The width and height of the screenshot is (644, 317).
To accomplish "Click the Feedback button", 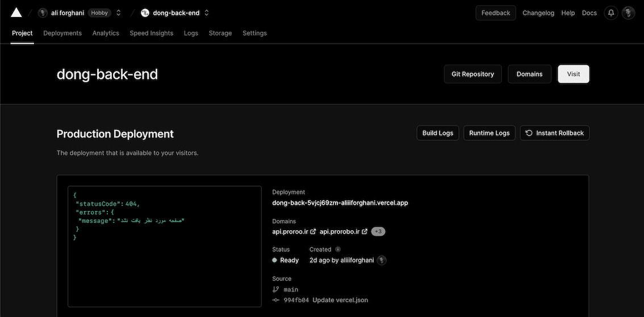I will tap(496, 12).
